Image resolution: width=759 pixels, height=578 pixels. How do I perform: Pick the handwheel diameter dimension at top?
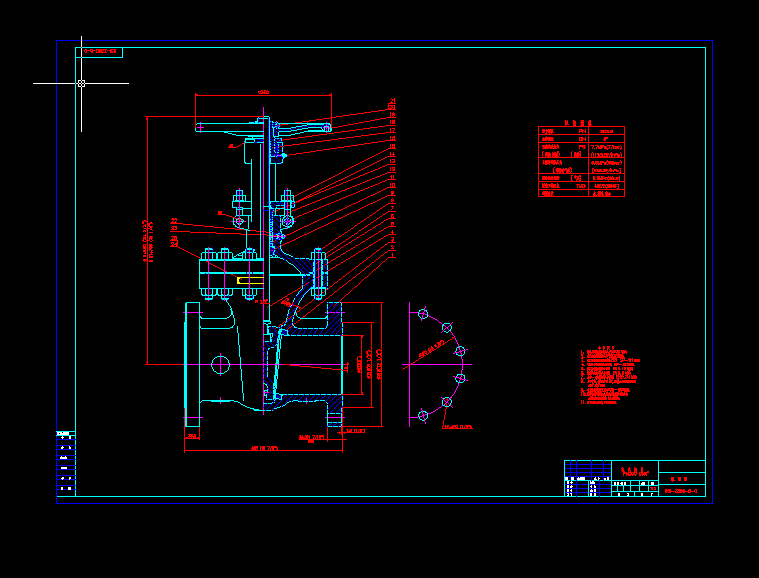263,92
